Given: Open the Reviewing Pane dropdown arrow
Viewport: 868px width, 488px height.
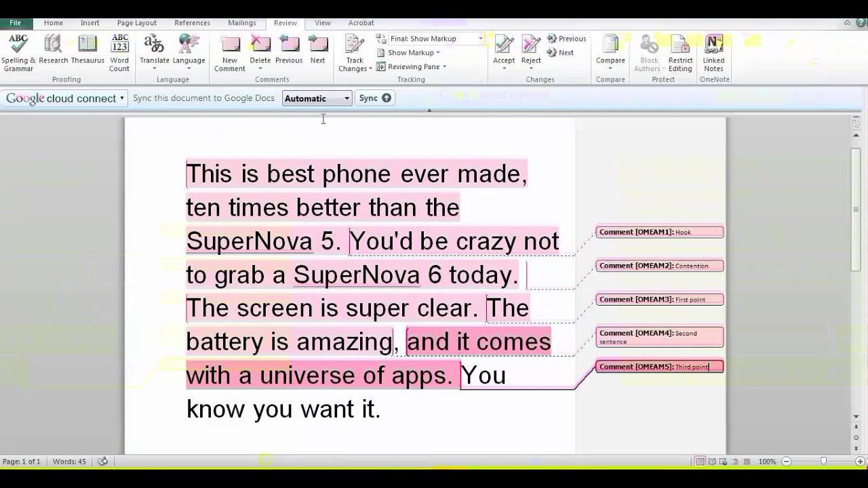Looking at the screenshot, I should coord(444,66).
